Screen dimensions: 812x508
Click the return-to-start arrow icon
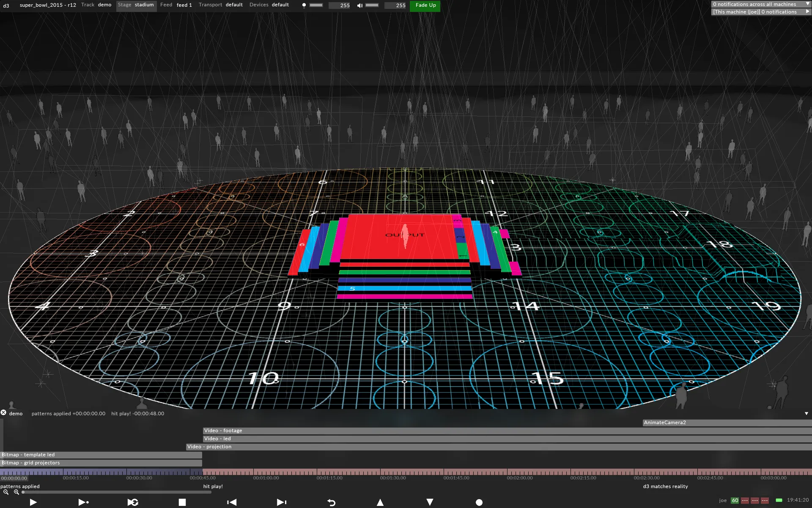click(331, 502)
